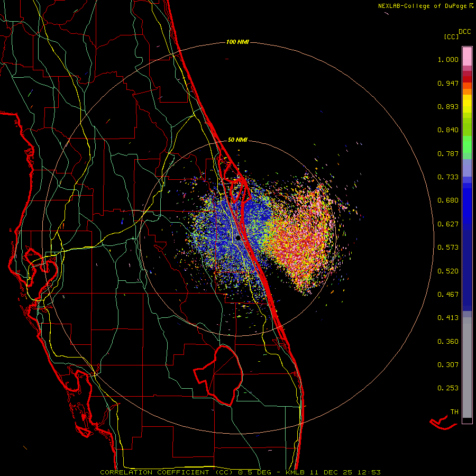Select the [CC] units label
The height and width of the screenshot is (476, 476).
[451, 36]
